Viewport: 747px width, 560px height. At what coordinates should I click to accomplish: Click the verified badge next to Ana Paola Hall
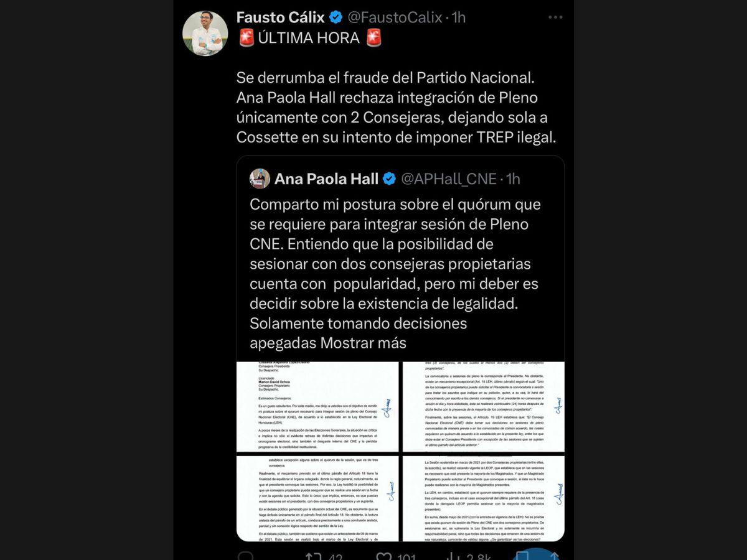tap(390, 179)
